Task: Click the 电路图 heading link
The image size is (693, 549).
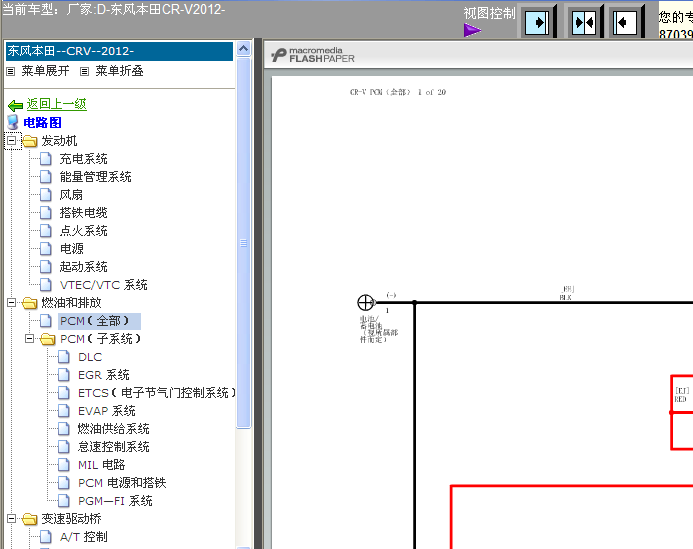Action: [x=42, y=122]
